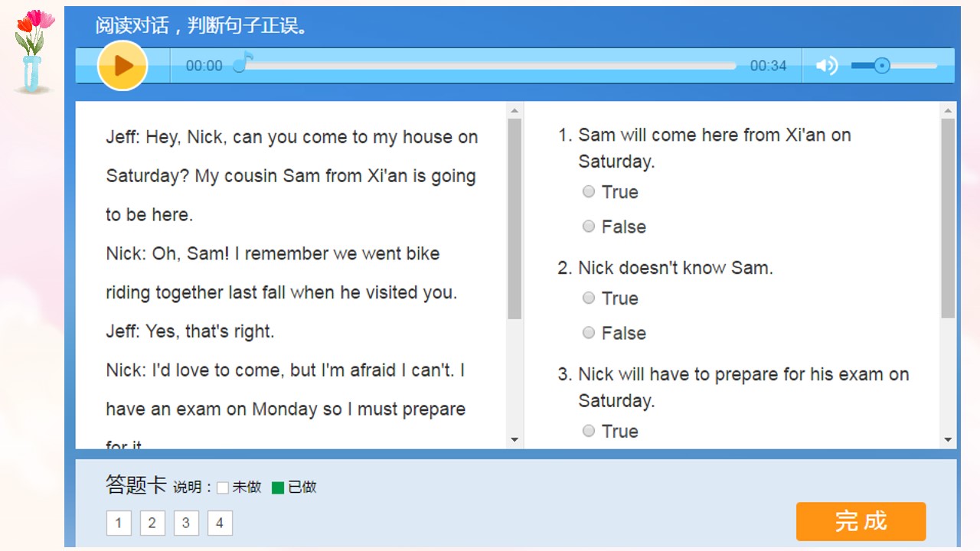Image resolution: width=980 pixels, height=551 pixels.
Task: Mute the audio with the speaker icon
Action: pyautogui.click(x=827, y=66)
